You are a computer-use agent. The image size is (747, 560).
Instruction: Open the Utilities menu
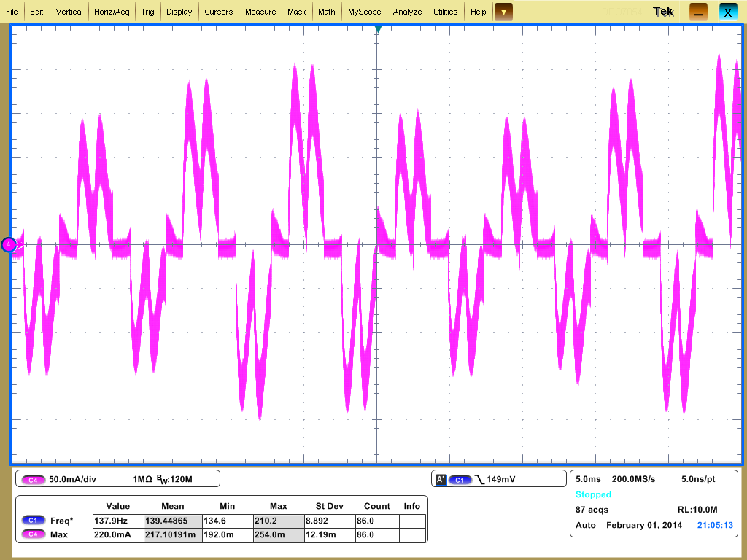click(x=445, y=11)
